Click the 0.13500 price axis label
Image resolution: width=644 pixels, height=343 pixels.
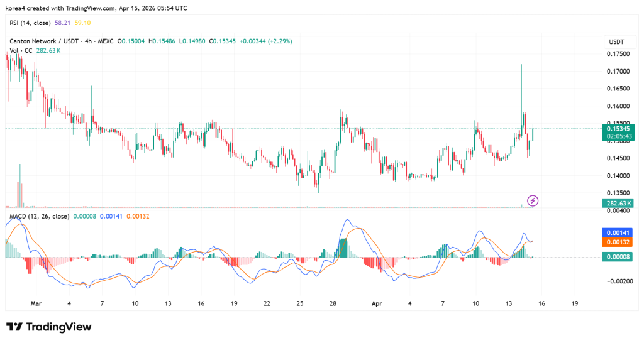pyautogui.click(x=618, y=193)
